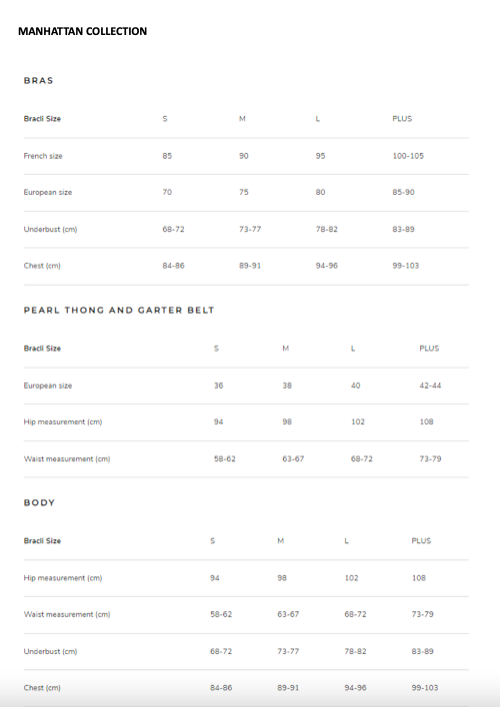Screen dimensions: 500x707
Task: Click the PEARL THONG AND GARTER BELT heading
Action: tap(119, 310)
